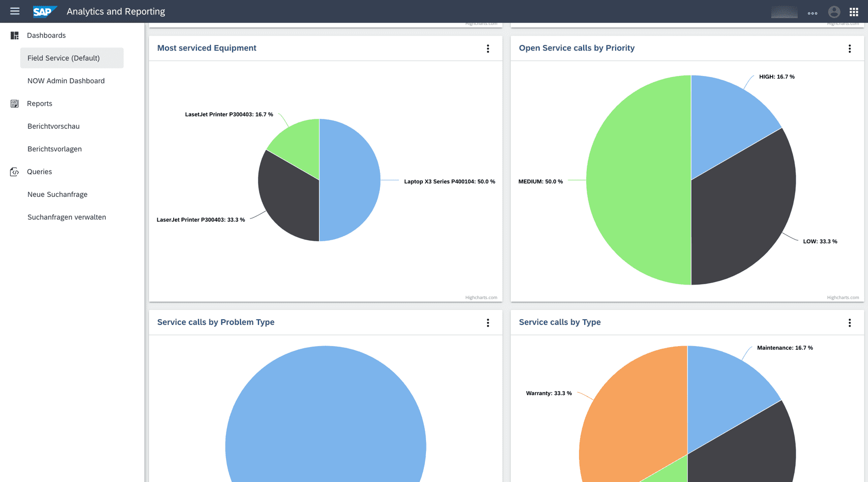Screen dimensions: 868x482
Task: Open the app launcher grid icon
Action: [854, 11]
